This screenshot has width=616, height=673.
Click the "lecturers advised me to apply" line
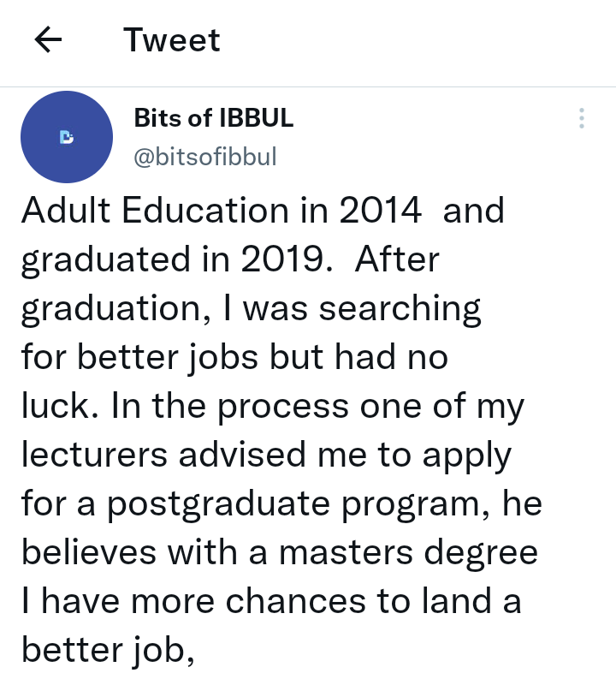coord(266,456)
